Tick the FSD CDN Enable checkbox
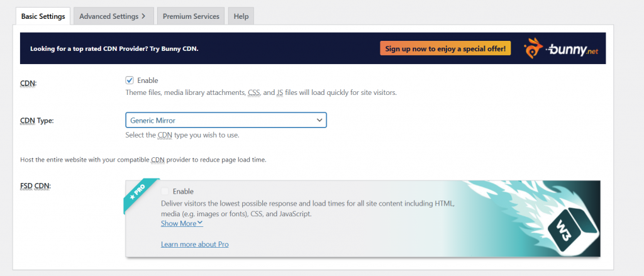The image size is (644, 276). point(165,191)
